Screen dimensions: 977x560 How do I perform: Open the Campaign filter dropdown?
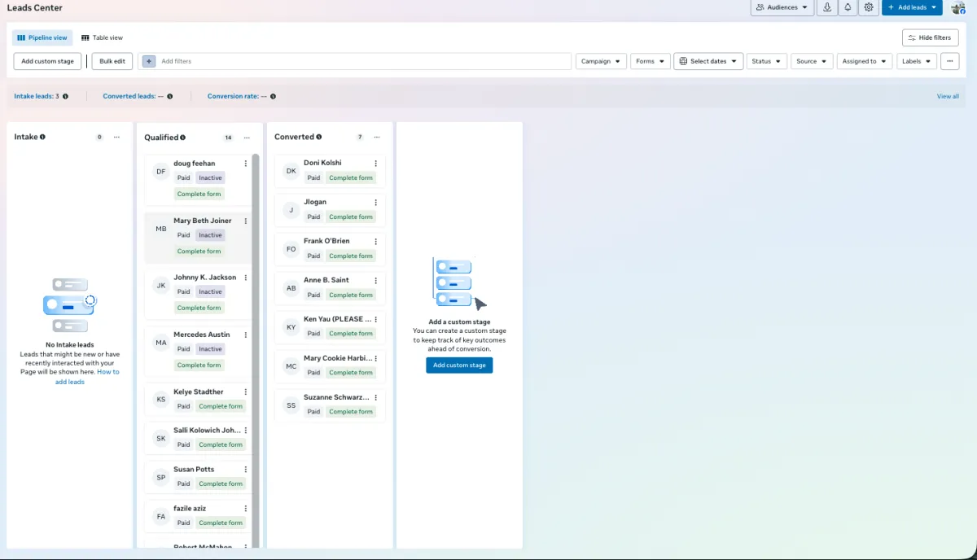[x=601, y=61]
